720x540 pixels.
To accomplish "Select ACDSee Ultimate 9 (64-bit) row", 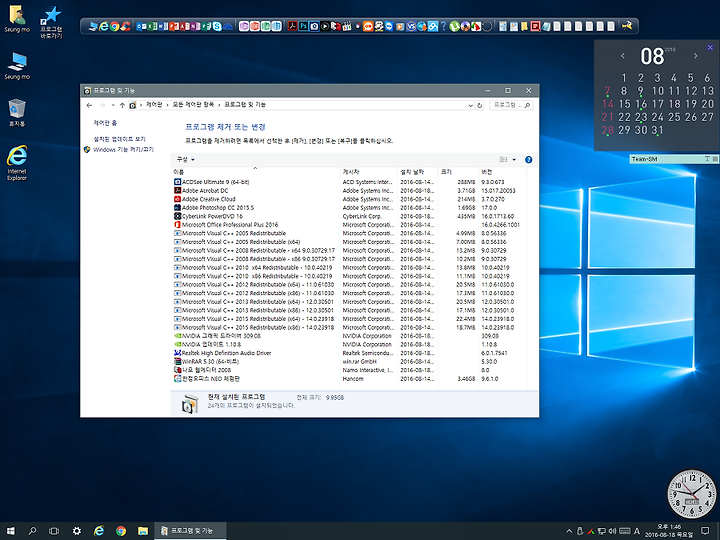I will (x=349, y=182).
